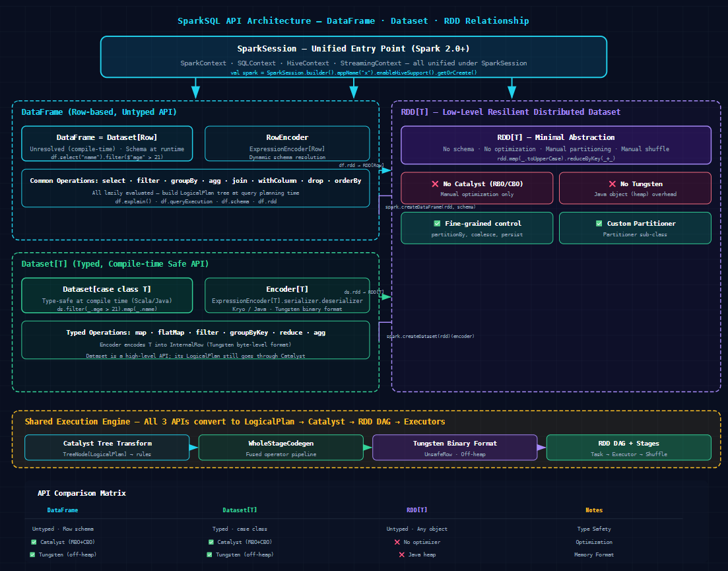This screenshot has height=571, width=728.
Task: Click the partitionBy, coalesce, persist text
Action: point(477,234)
